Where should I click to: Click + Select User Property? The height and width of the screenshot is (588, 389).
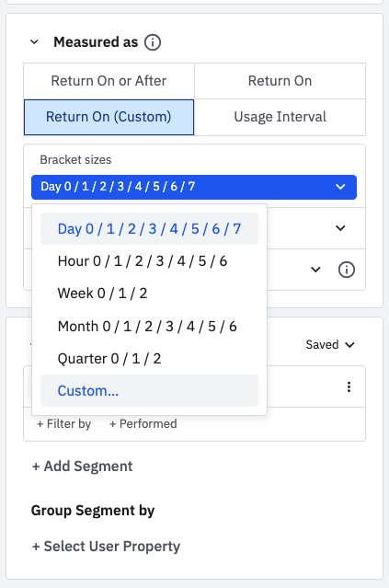coord(106,547)
